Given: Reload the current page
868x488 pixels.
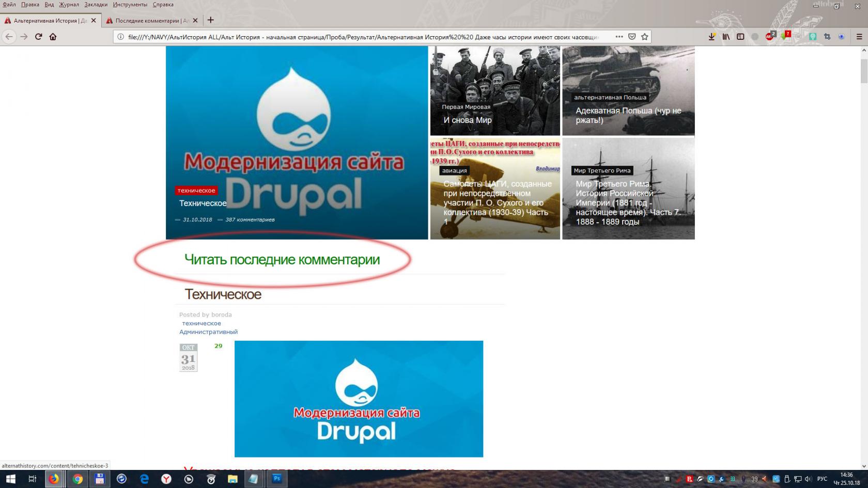Looking at the screenshot, I should coord(38,37).
